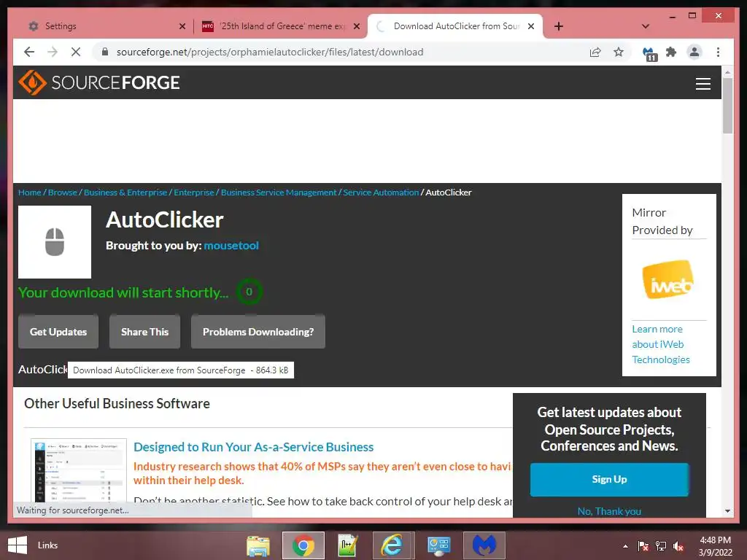
Task: Open Chrome's three-dot menu
Action: click(x=718, y=52)
